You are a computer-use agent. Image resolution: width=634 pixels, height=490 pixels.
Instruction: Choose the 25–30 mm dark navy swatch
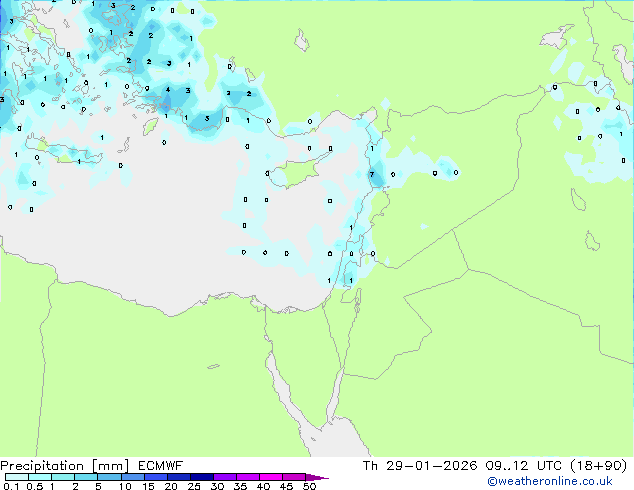202,477
